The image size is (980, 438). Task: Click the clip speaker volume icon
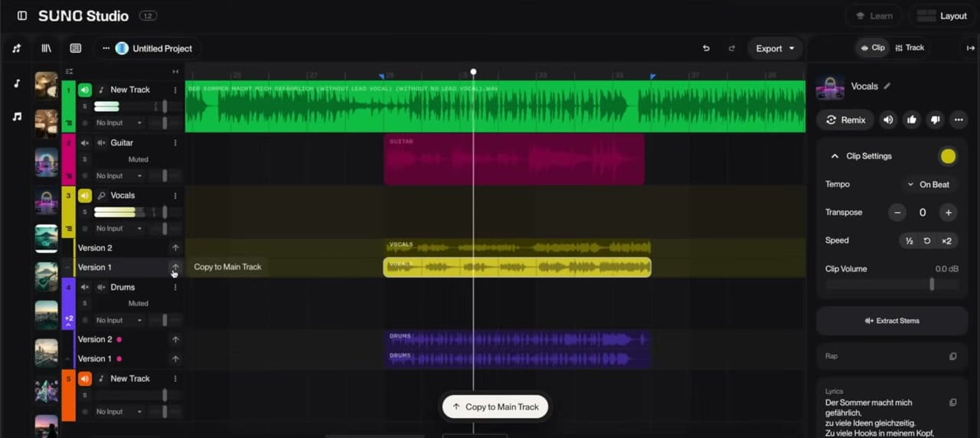pos(888,119)
